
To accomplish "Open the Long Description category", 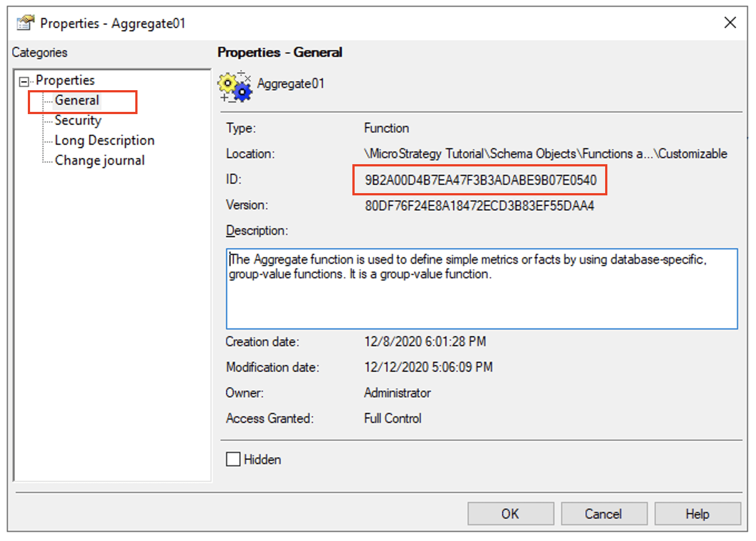I will pos(104,141).
